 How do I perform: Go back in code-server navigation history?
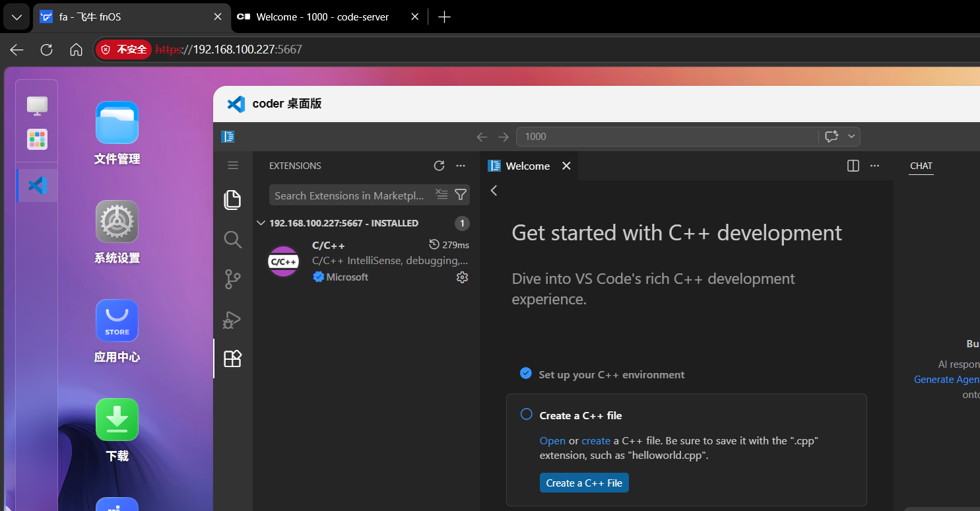tap(482, 137)
